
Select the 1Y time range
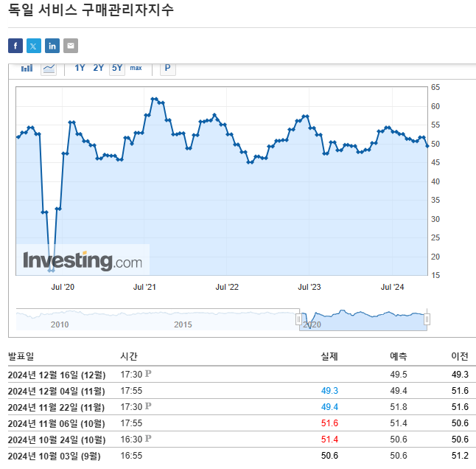pos(80,69)
